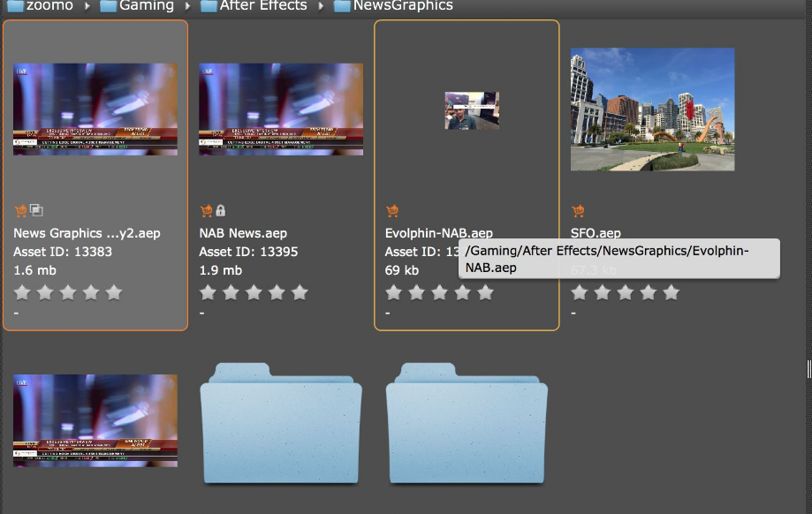The height and width of the screenshot is (514, 812).
Task: Click the zoomo folder icon in the breadcrumb
Action: [15, 6]
